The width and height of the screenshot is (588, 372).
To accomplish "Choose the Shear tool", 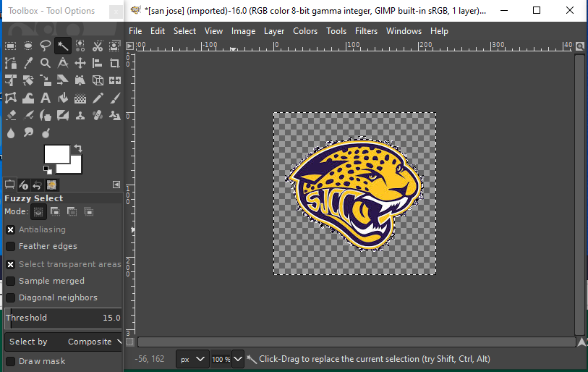I will point(63,80).
